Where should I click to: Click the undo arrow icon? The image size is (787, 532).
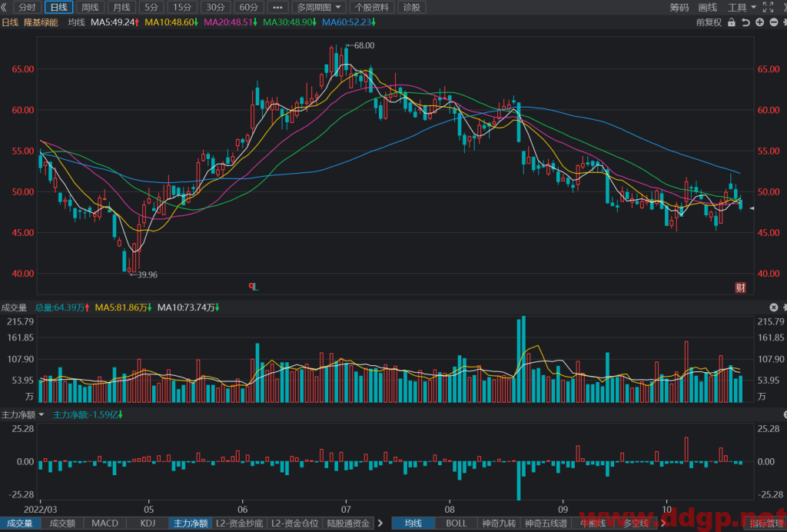coord(745,22)
